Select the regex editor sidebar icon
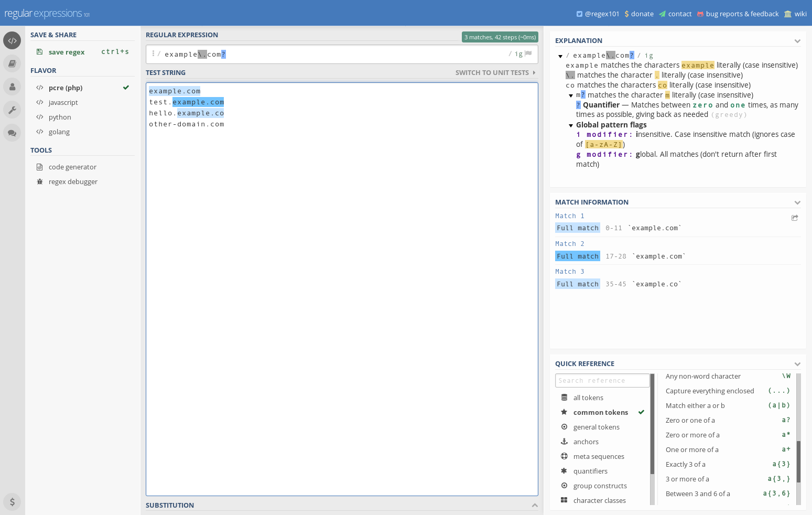Image resolution: width=812 pixels, height=515 pixels. (x=12, y=40)
